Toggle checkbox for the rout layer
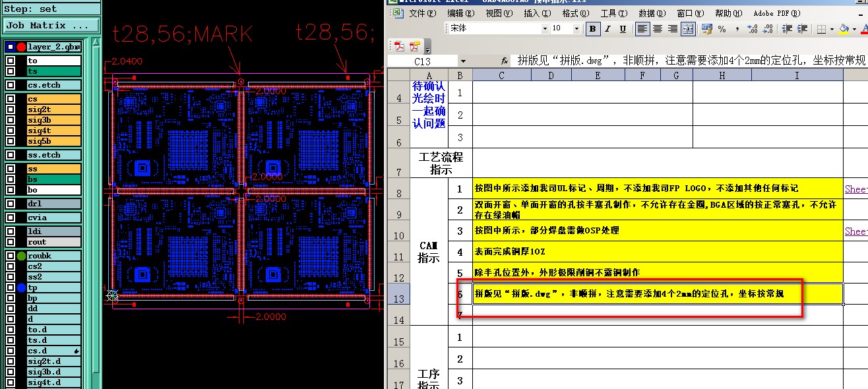Image resolution: width=868 pixels, height=389 pixels. click(11, 242)
